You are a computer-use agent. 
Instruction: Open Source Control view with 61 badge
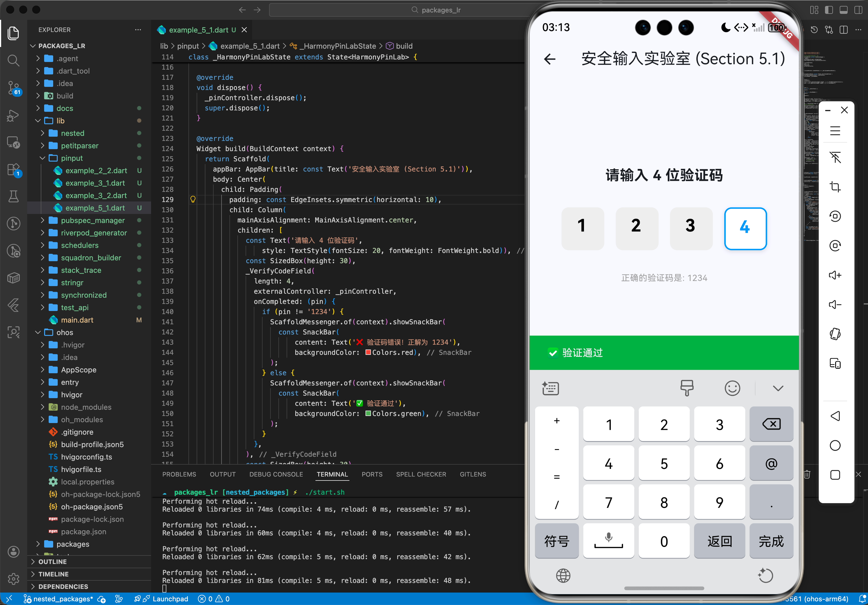(14, 88)
